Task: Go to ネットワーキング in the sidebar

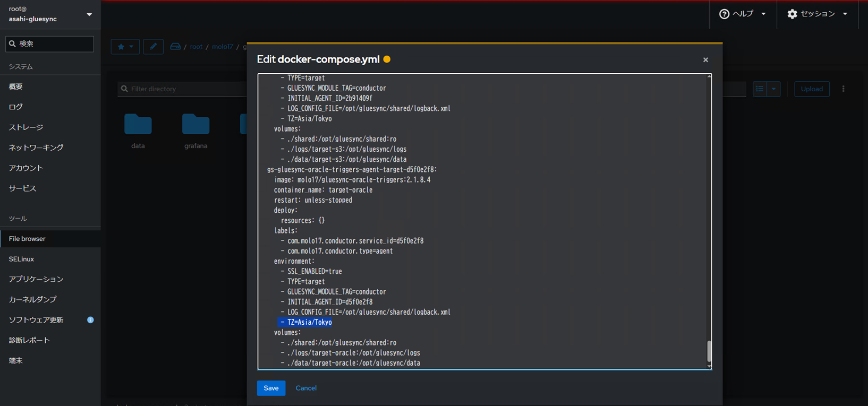Action: 36,148
